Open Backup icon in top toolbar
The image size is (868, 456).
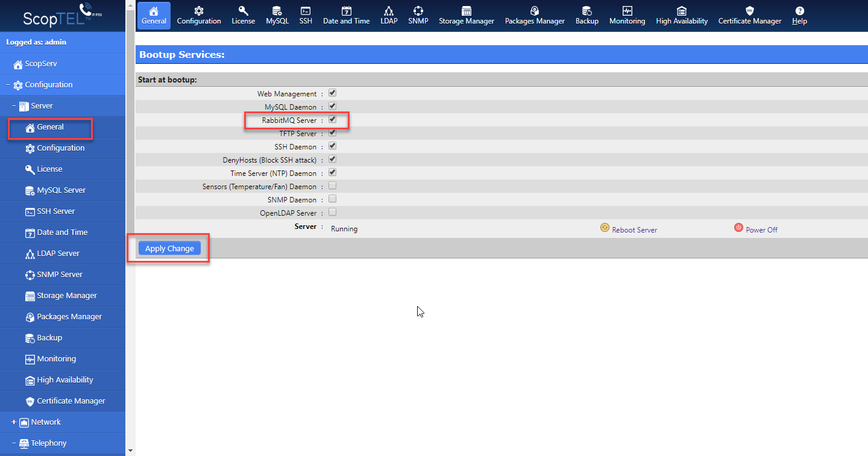point(587,16)
